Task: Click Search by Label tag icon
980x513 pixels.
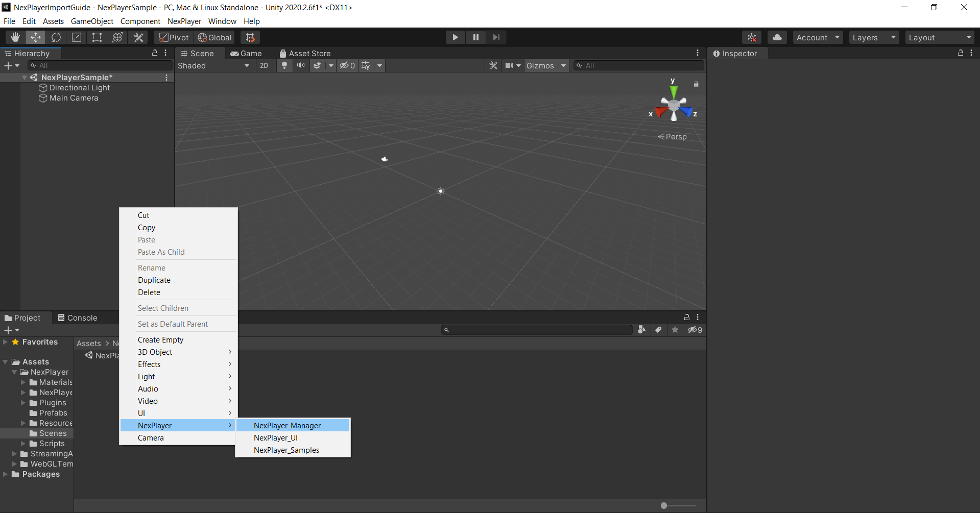Action: tap(658, 330)
